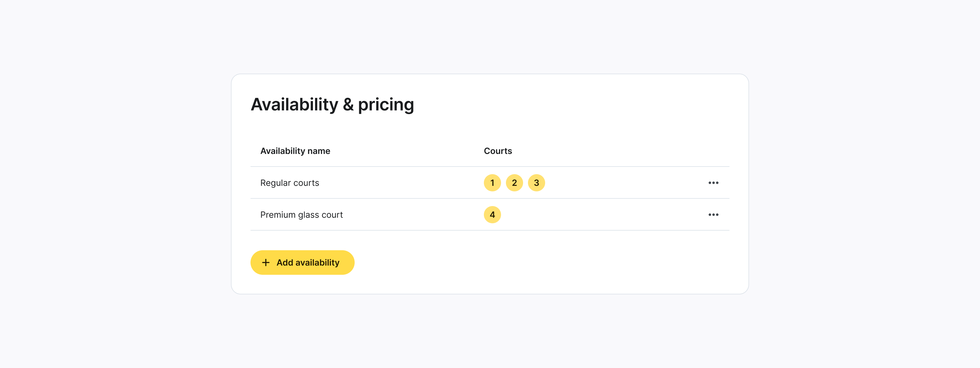Select the Regular courts row label
The width and height of the screenshot is (980, 368).
coord(289,183)
